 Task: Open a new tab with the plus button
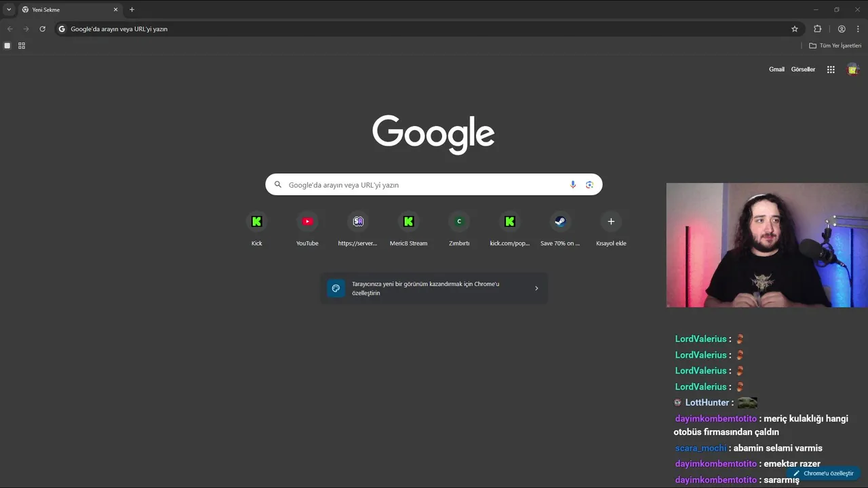[132, 9]
